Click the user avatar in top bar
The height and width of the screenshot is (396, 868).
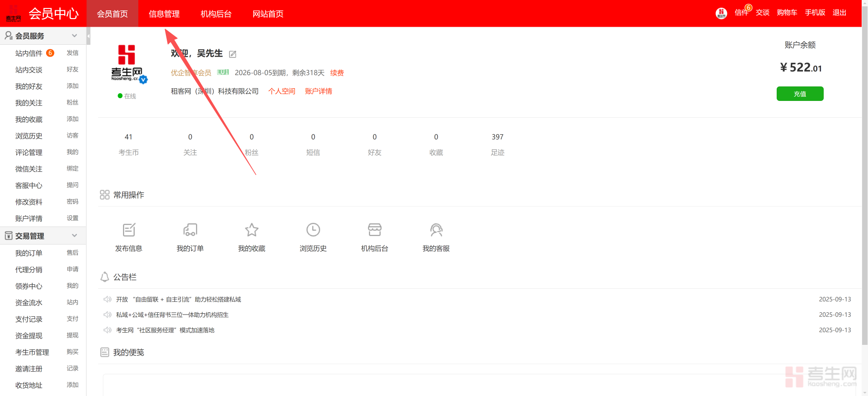point(721,13)
